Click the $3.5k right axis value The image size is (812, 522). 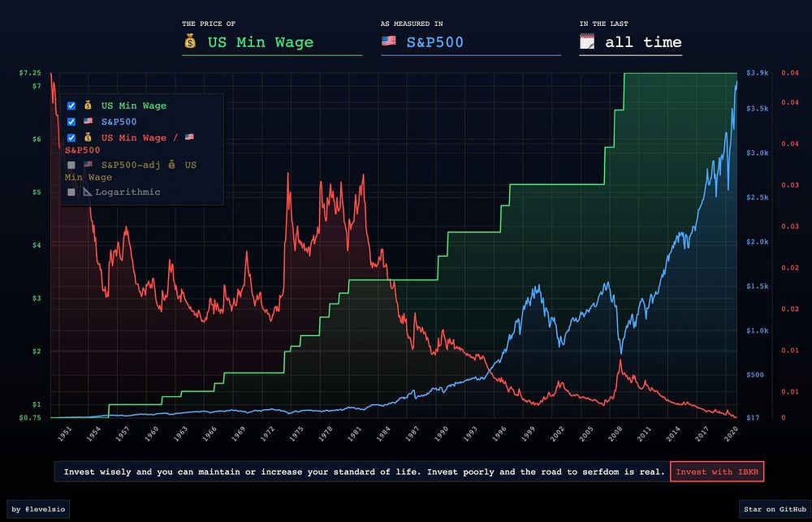click(758, 109)
